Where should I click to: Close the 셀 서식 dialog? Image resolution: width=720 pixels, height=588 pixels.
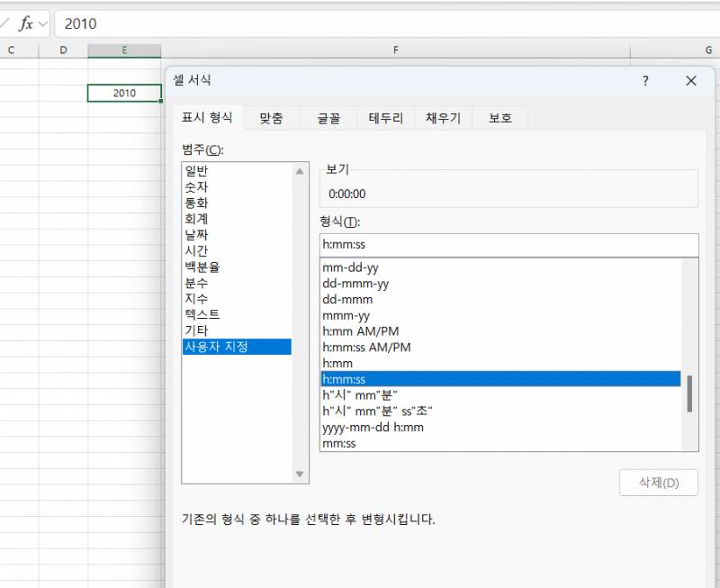coord(690,81)
